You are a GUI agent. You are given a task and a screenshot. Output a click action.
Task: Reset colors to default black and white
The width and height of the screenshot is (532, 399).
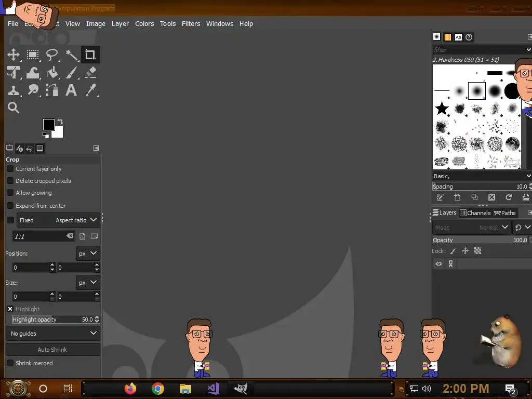[x=46, y=135]
